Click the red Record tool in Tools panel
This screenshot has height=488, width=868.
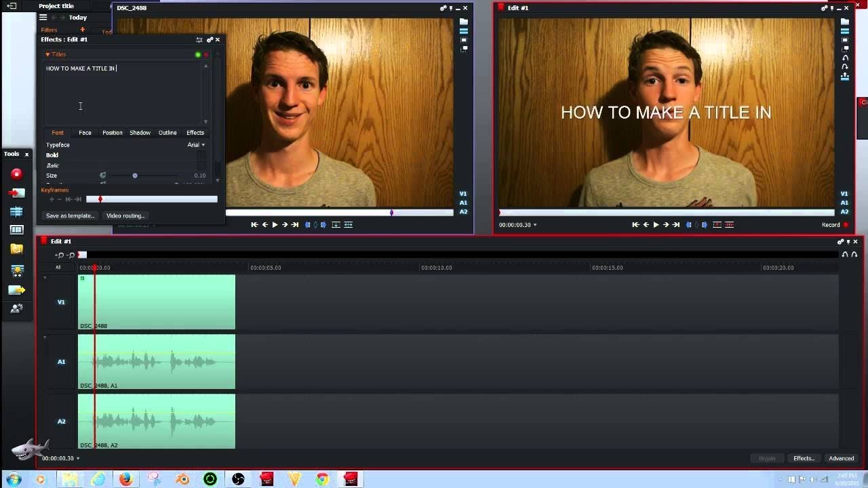point(17,174)
